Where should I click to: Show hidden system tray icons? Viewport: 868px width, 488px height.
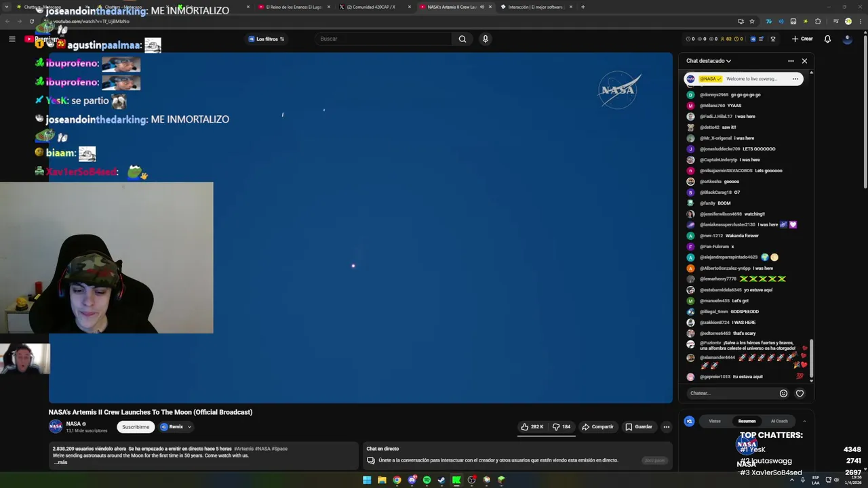pyautogui.click(x=792, y=480)
